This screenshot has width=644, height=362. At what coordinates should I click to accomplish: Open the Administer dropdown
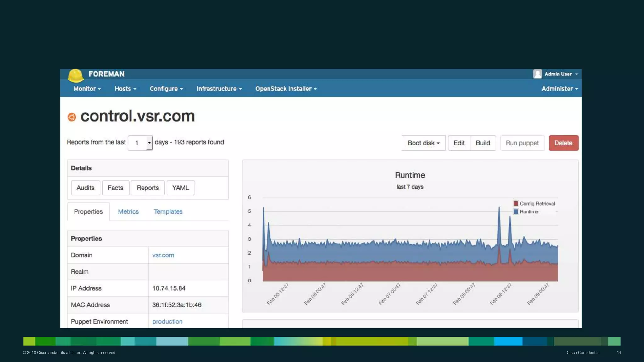(x=559, y=89)
